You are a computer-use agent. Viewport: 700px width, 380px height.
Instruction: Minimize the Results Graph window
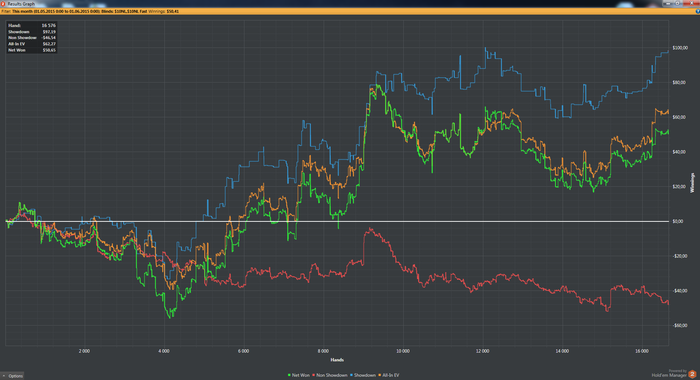pos(668,3)
